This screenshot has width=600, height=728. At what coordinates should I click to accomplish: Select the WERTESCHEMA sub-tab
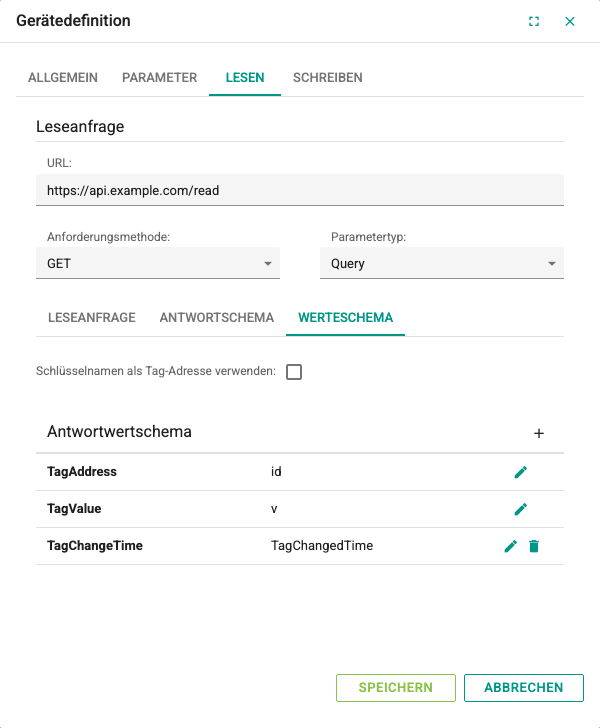pyautogui.click(x=346, y=318)
